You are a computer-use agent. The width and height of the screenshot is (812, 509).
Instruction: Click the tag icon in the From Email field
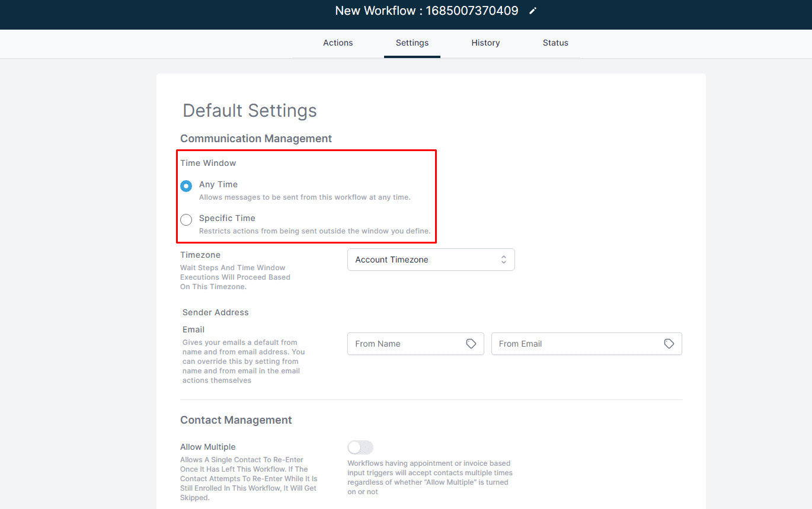(x=669, y=344)
